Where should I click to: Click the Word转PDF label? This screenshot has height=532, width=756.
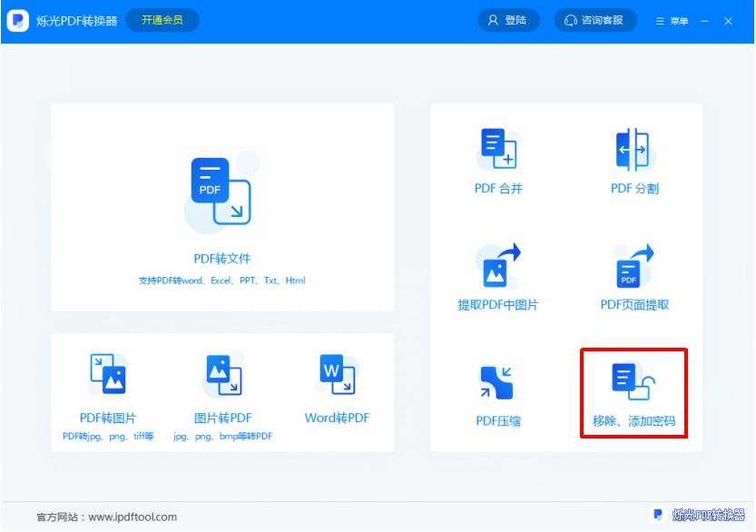[x=337, y=418]
